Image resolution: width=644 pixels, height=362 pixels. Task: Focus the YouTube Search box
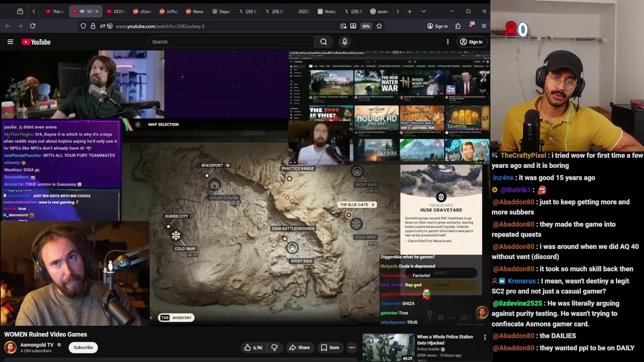[230, 42]
